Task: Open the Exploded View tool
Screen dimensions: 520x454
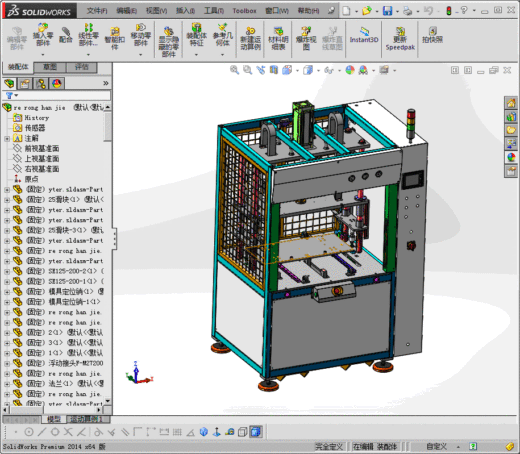Action: [x=306, y=38]
